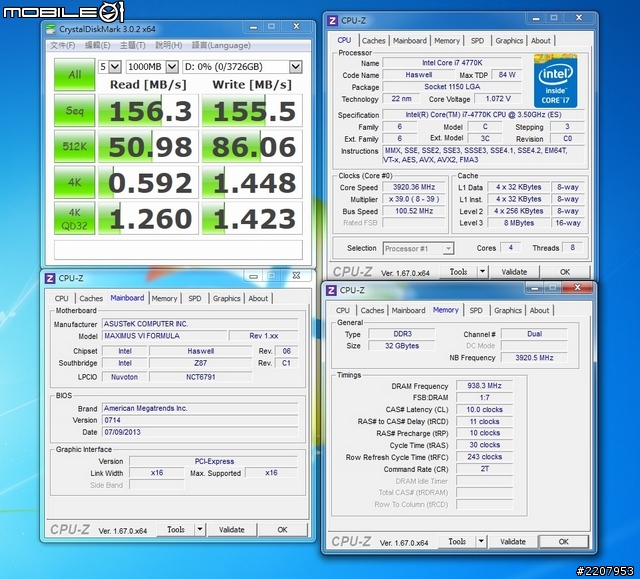This screenshot has height=579, width=640.
Task: Click the CrystalDiskMark title bar app icon
Action: click(51, 29)
